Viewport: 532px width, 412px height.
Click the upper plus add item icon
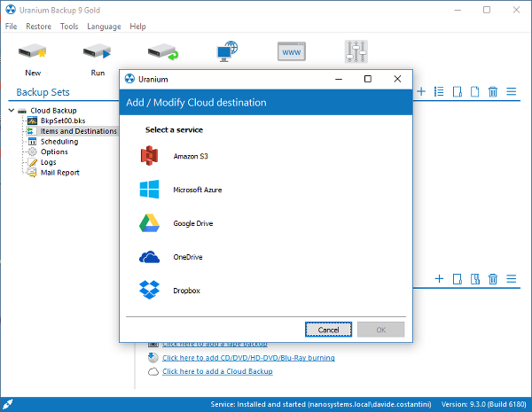click(421, 91)
